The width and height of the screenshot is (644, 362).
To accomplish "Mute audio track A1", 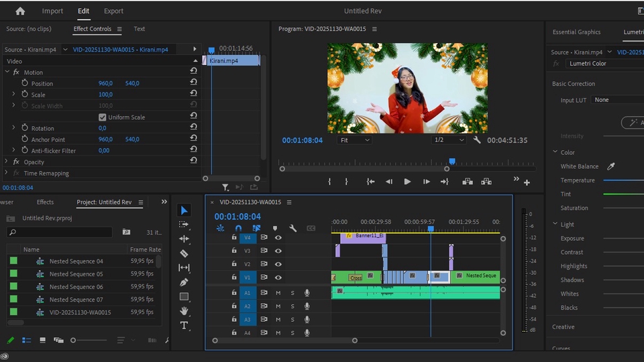I will (278, 293).
